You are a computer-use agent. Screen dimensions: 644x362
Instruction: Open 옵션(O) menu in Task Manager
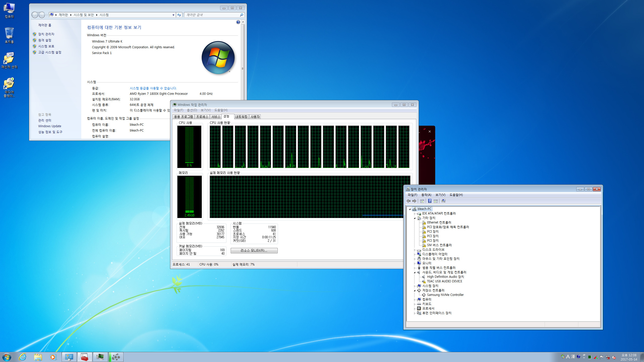tap(192, 110)
